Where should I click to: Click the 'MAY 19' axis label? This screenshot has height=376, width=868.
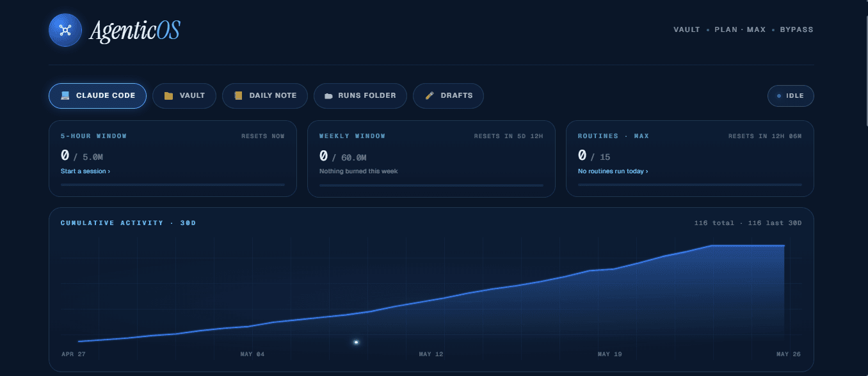[609, 354]
